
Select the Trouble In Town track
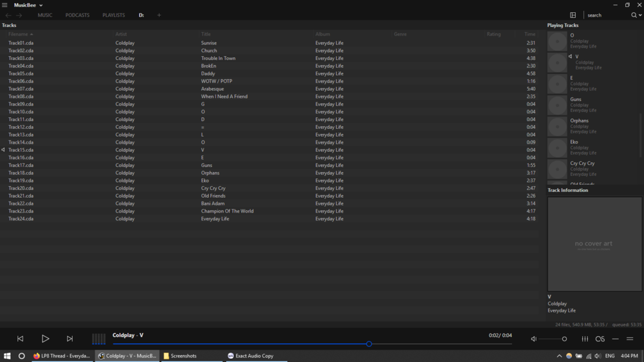218,59
